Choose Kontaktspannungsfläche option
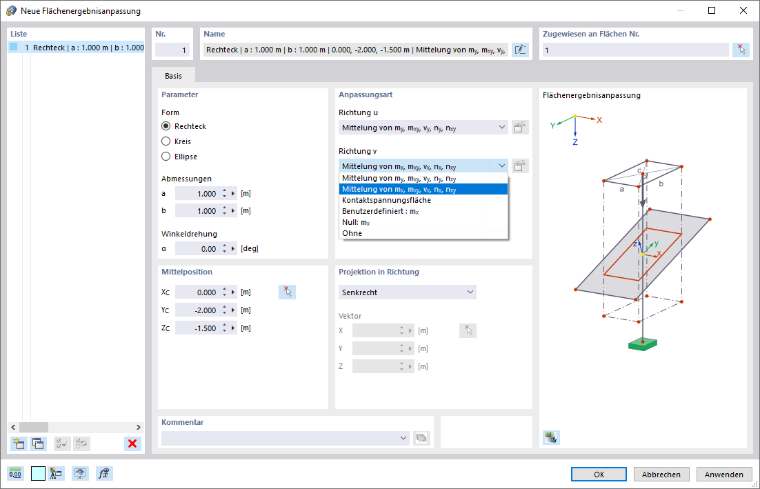760x489 pixels. click(423, 200)
